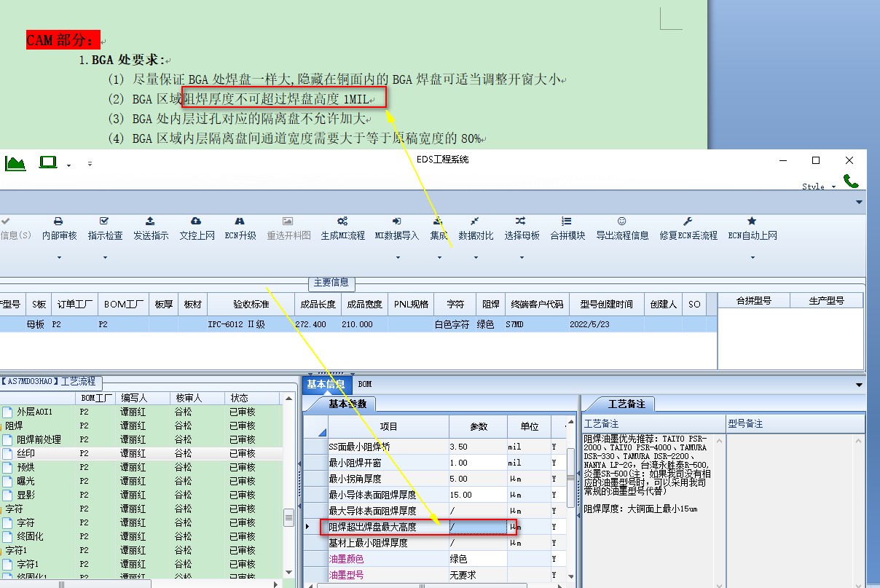The width and height of the screenshot is (880, 588).
Task: Open the Style dropdown
Action: [819, 187]
